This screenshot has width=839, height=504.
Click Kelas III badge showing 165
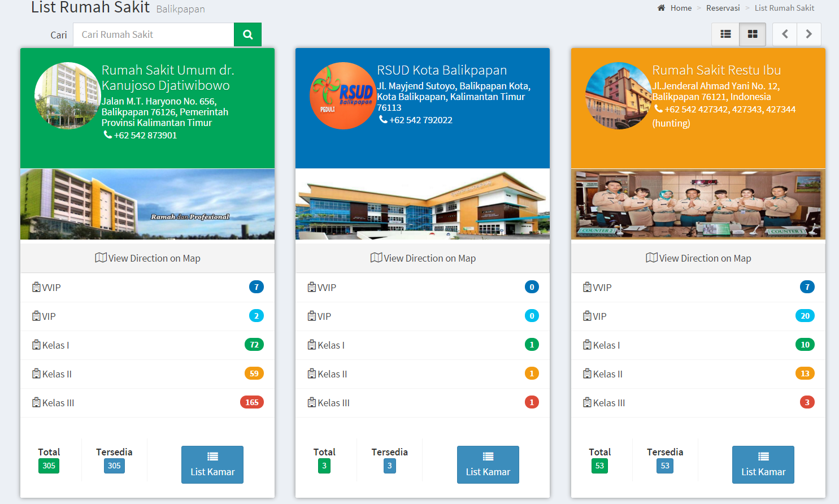click(252, 402)
